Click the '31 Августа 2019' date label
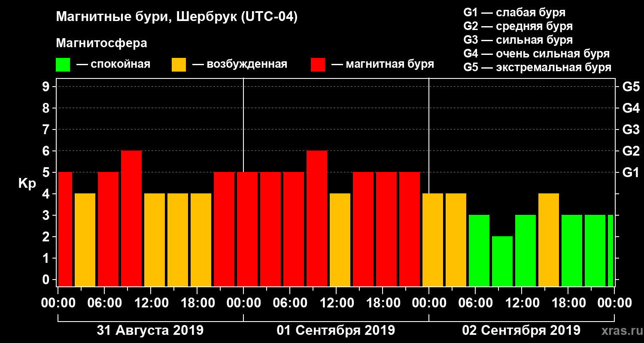This screenshot has width=644, height=343. pyautogui.click(x=150, y=331)
